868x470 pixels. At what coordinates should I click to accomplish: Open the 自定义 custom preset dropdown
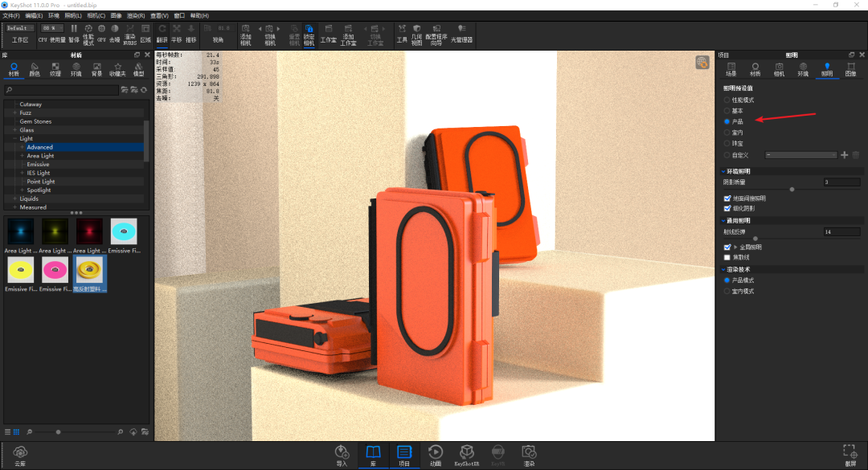(800, 154)
